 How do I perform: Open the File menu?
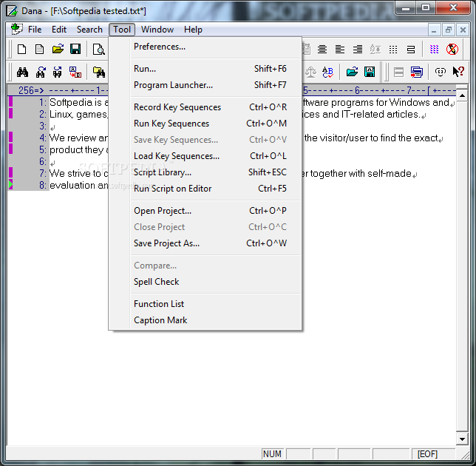[35, 30]
